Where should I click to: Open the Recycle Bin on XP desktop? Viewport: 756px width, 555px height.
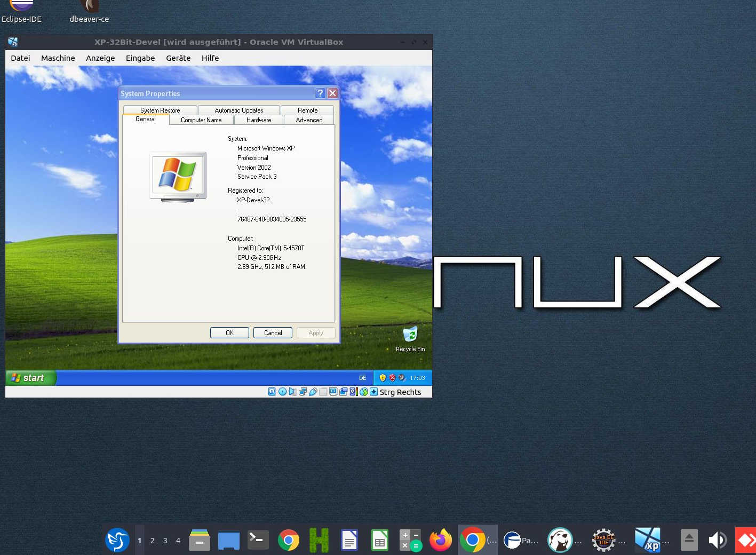(x=410, y=338)
